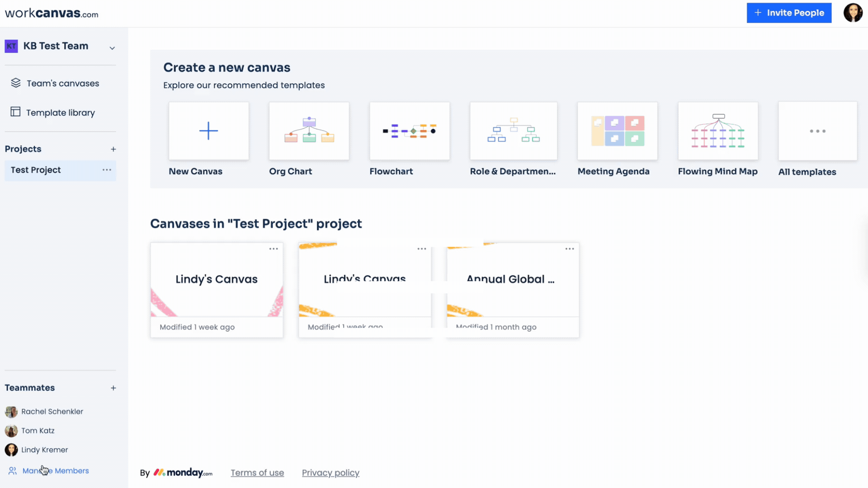The image size is (868, 488).
Task: Add a teammate using the Teammates plus
Action: [113, 388]
